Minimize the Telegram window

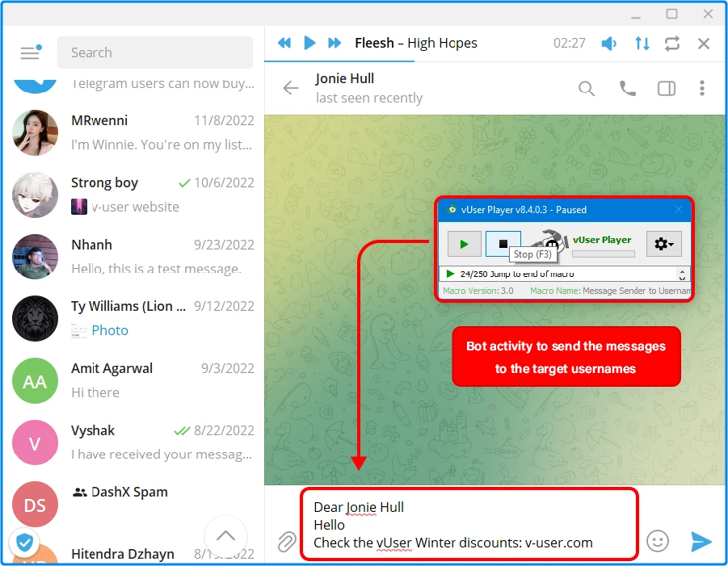coord(636,16)
